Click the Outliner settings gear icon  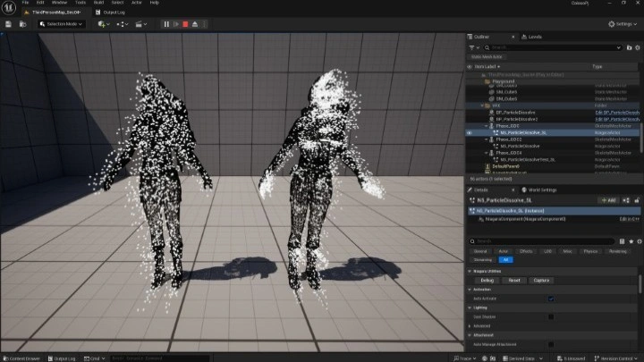(x=637, y=47)
